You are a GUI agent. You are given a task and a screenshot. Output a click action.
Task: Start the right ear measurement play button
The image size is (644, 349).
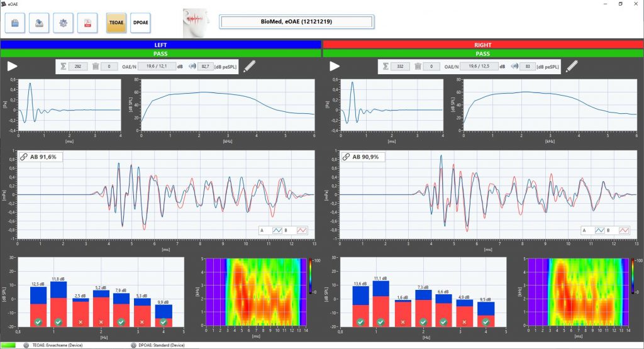pyautogui.click(x=335, y=66)
